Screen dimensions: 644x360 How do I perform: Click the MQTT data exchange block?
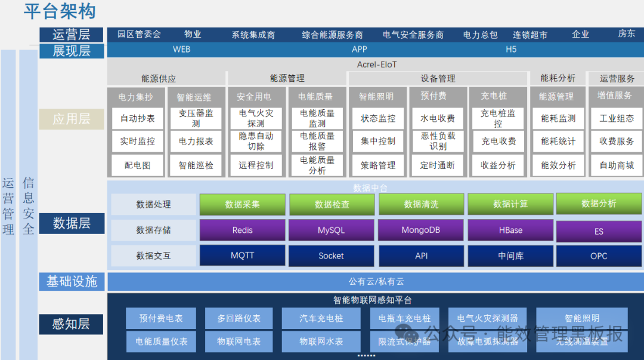click(241, 256)
